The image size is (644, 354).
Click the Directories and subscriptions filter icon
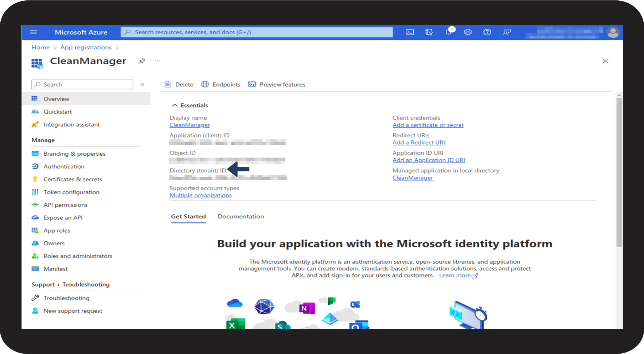429,32
